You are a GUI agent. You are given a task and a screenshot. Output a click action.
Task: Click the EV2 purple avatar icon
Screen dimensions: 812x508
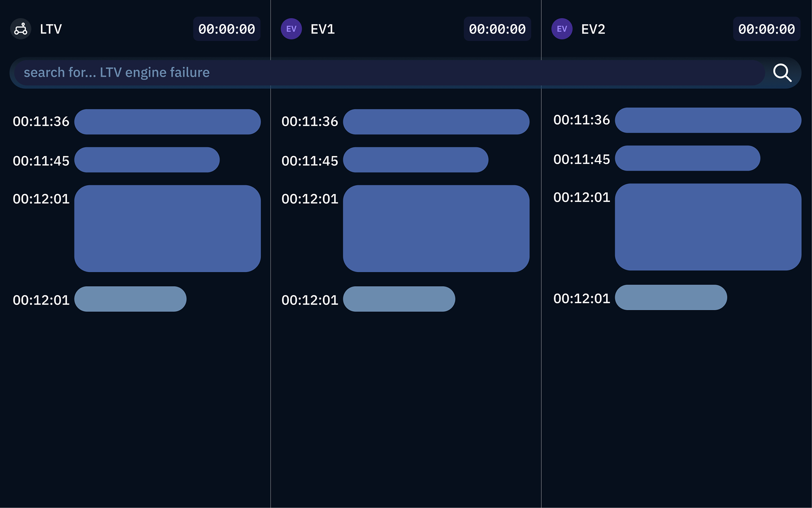tap(562, 29)
